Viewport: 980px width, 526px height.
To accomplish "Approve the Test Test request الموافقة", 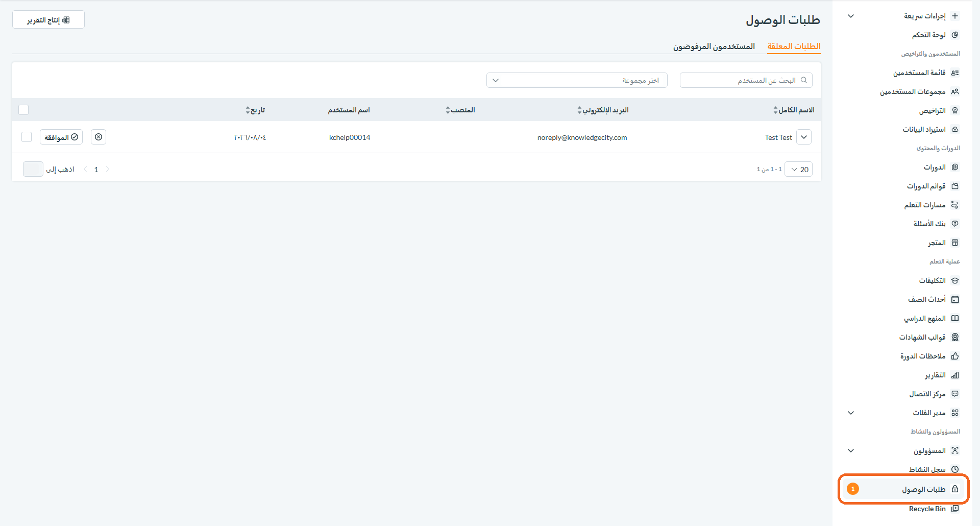I will point(61,137).
